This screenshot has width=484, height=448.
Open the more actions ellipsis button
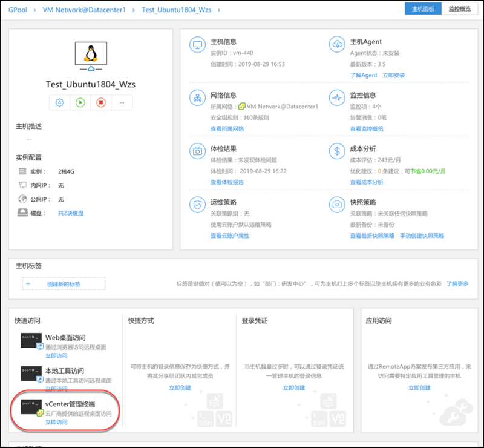[x=122, y=102]
